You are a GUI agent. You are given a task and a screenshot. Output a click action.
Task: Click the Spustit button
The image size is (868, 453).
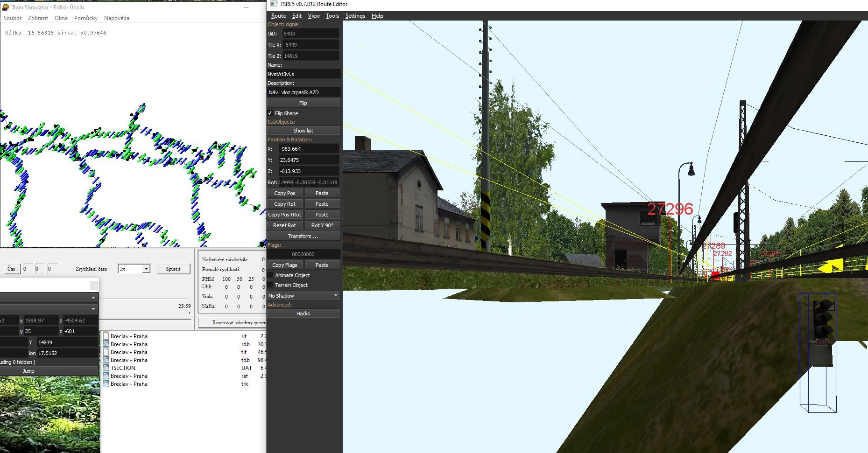(173, 269)
